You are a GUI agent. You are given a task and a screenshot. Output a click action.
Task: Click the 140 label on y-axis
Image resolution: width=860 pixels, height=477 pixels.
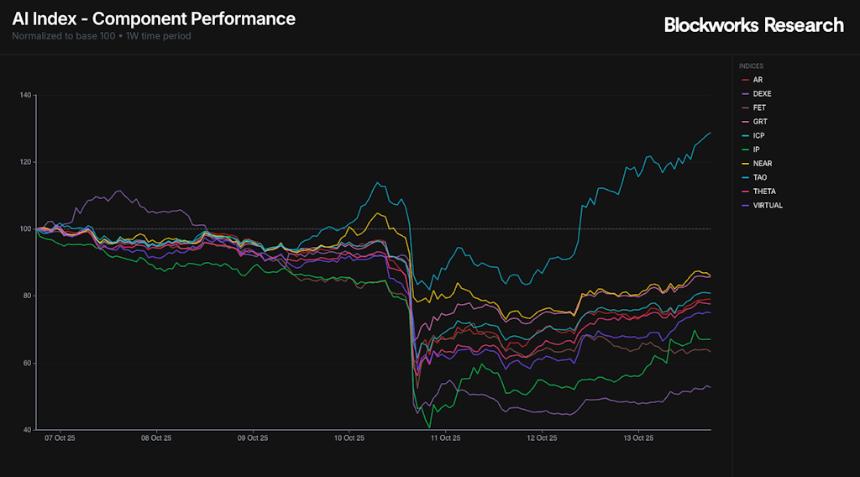tap(26, 96)
